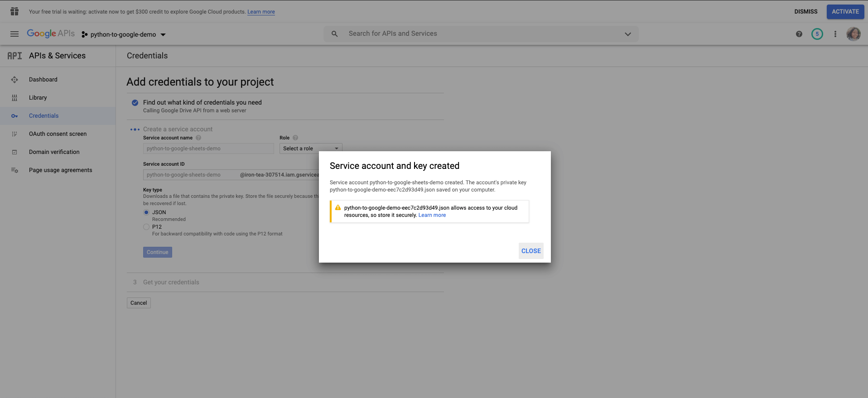Click the Cancel button
The height and width of the screenshot is (398, 868).
[x=139, y=303]
